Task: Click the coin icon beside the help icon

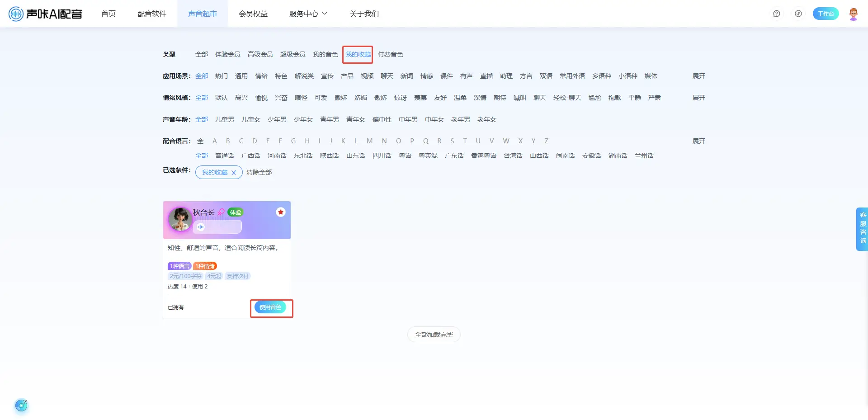Action: point(798,14)
